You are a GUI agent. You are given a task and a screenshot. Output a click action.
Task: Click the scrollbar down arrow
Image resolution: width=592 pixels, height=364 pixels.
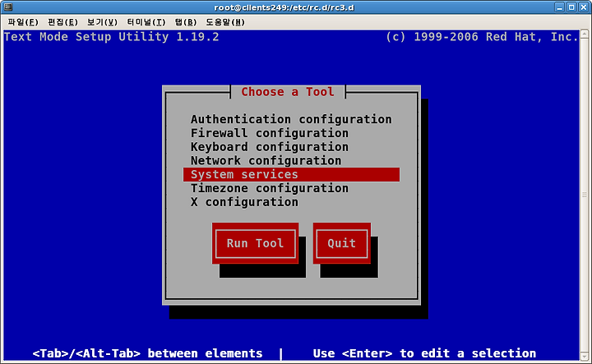pyautogui.click(x=585, y=356)
